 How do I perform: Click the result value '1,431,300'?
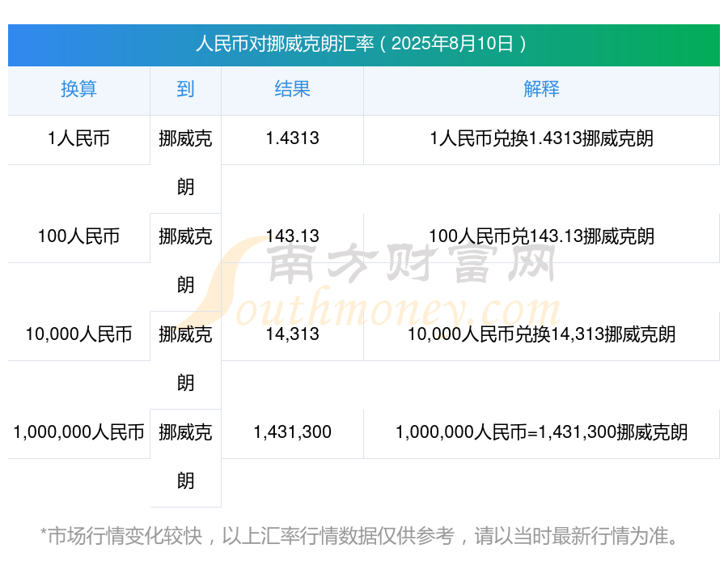tap(292, 432)
